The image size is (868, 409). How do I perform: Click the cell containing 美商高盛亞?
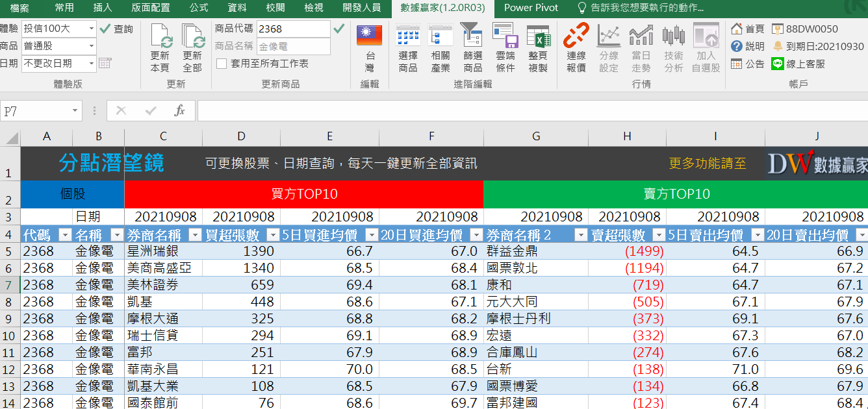click(163, 268)
